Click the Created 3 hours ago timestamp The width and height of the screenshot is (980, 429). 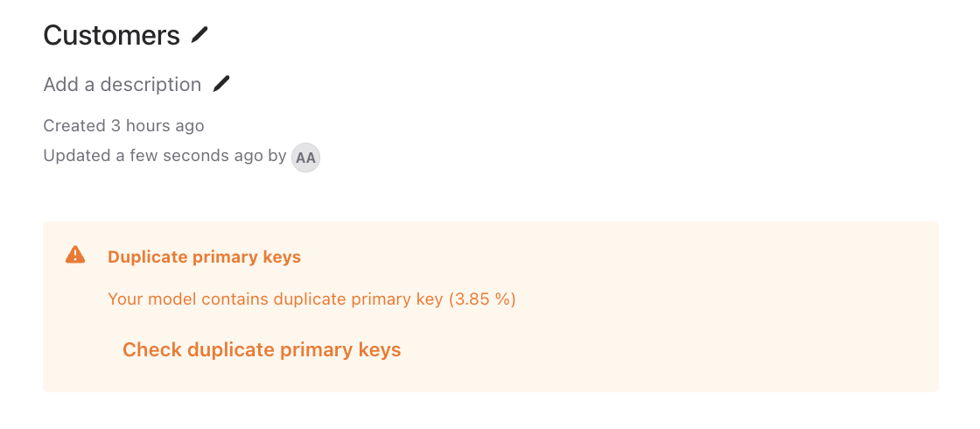123,126
